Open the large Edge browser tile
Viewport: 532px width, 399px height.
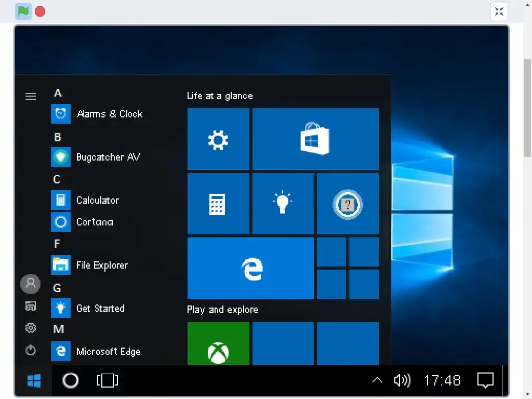click(250, 269)
